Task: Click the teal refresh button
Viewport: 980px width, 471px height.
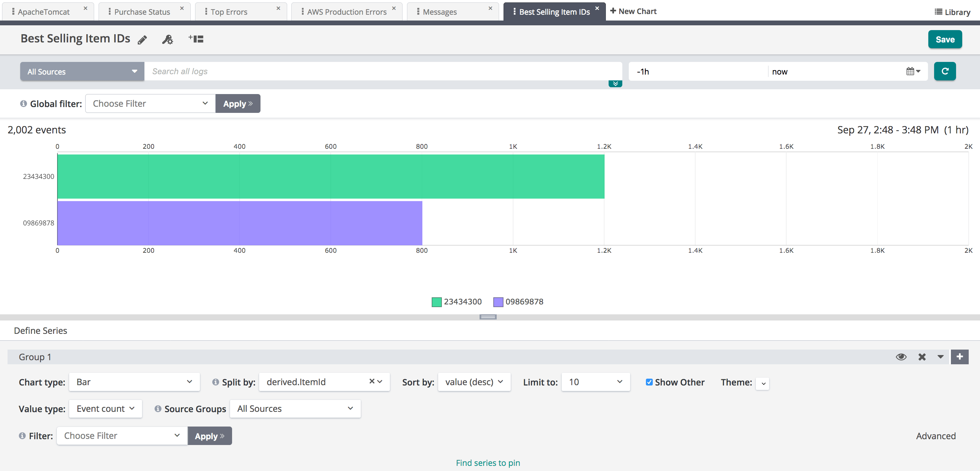Action: point(945,71)
